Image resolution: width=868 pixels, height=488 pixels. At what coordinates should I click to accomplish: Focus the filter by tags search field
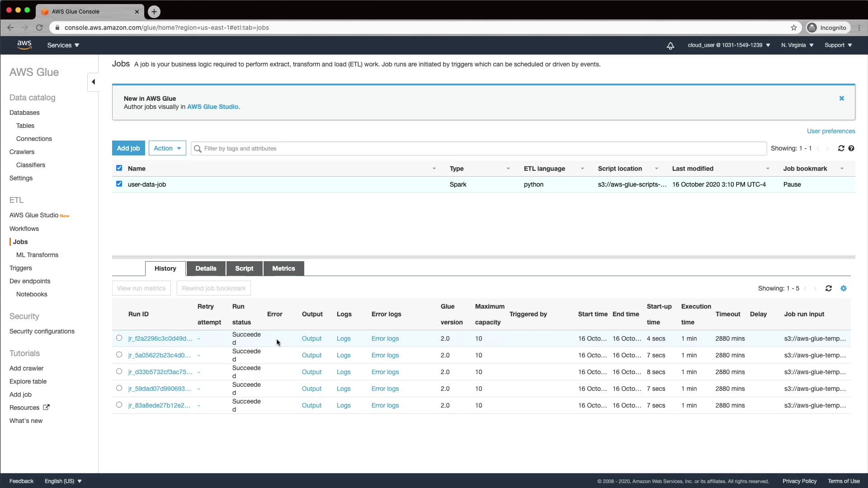pos(479,148)
